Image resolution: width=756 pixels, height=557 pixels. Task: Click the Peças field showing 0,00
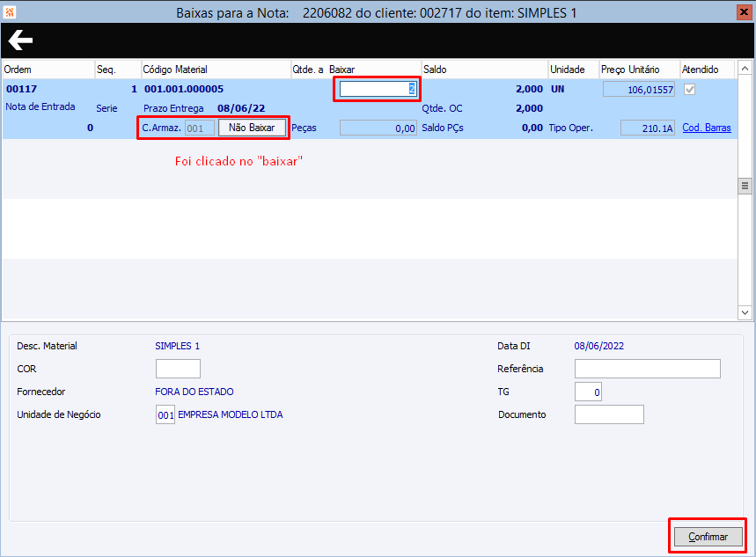[378, 128]
